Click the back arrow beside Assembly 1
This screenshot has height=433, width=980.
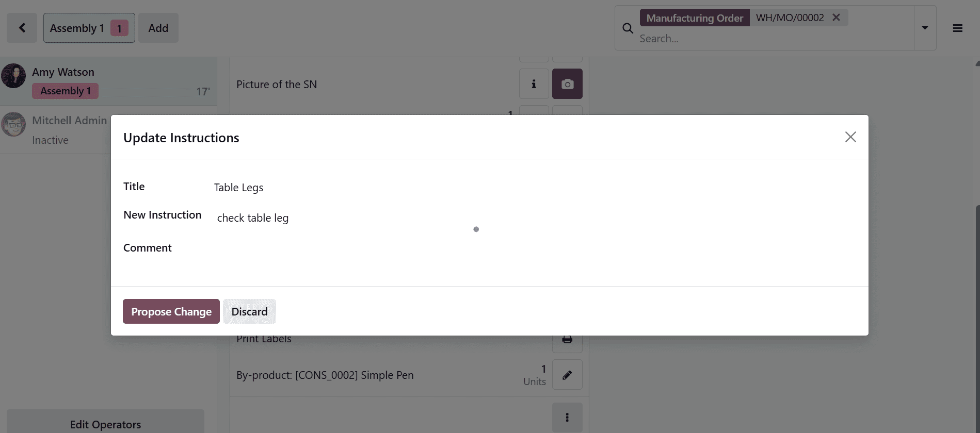pyautogui.click(x=22, y=27)
